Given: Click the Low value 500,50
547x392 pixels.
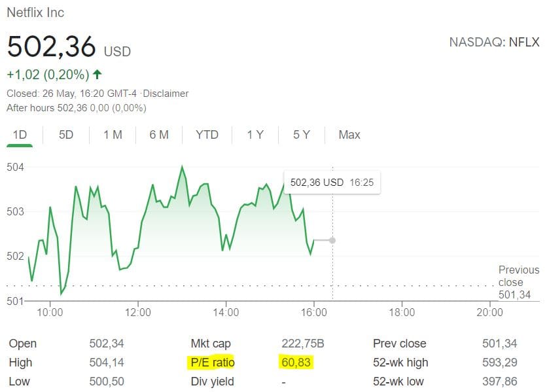Looking at the screenshot, I should pyautogui.click(x=107, y=382).
